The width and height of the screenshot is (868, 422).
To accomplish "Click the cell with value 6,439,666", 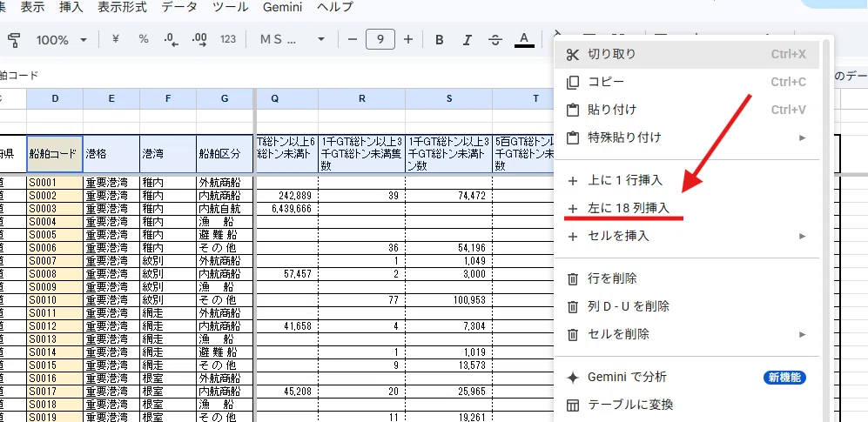I will (x=286, y=209).
